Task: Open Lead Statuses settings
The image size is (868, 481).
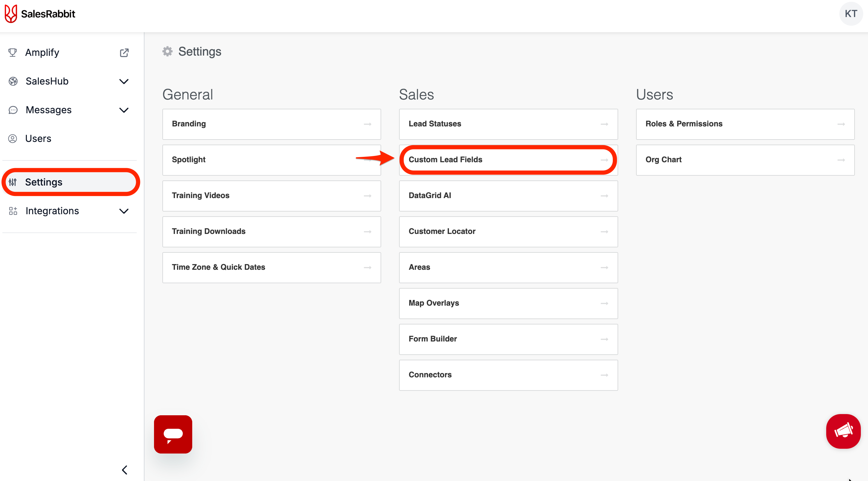Action: 508,124
